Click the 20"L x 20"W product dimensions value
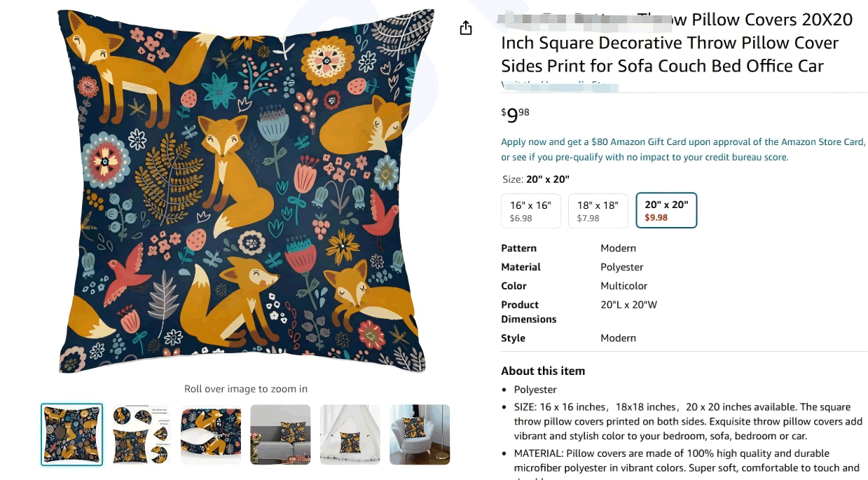The height and width of the screenshot is (480, 868). pyautogui.click(x=628, y=305)
